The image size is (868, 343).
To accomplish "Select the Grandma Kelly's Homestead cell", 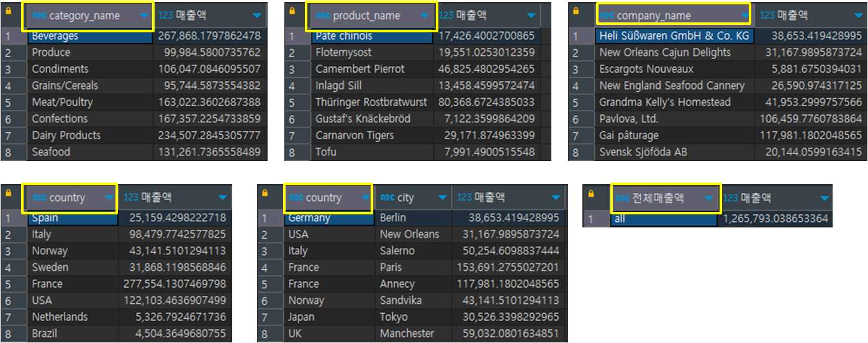I will click(674, 102).
